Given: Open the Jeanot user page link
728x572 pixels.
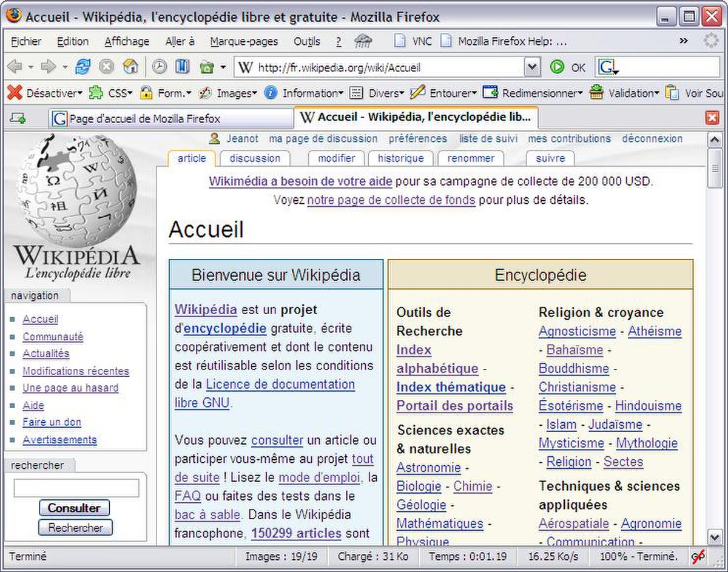Looking at the screenshot, I should 242,138.
